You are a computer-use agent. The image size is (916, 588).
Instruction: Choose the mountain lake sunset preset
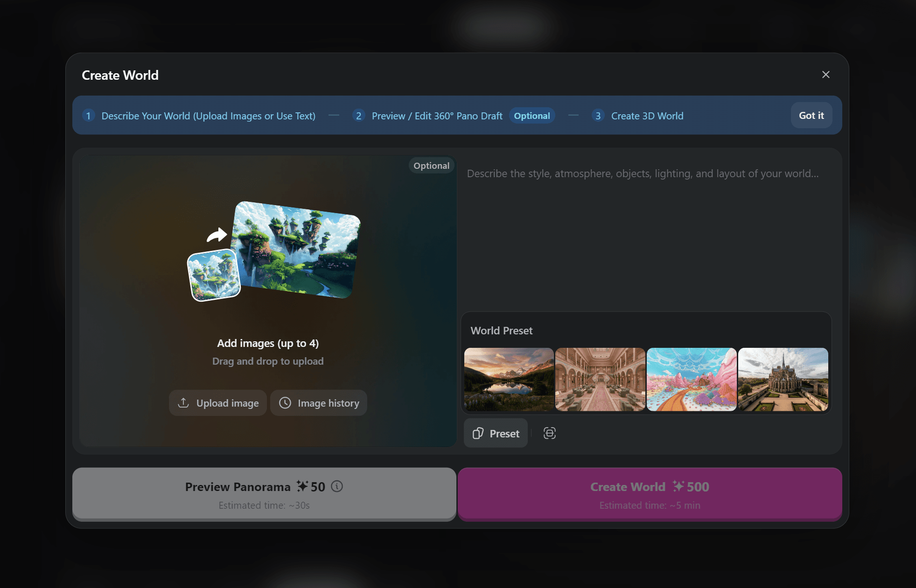(509, 380)
